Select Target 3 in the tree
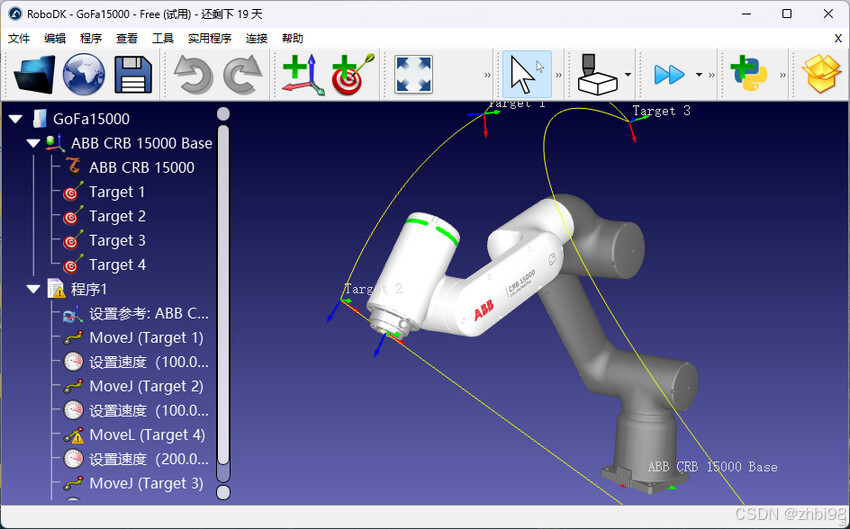 tap(117, 240)
